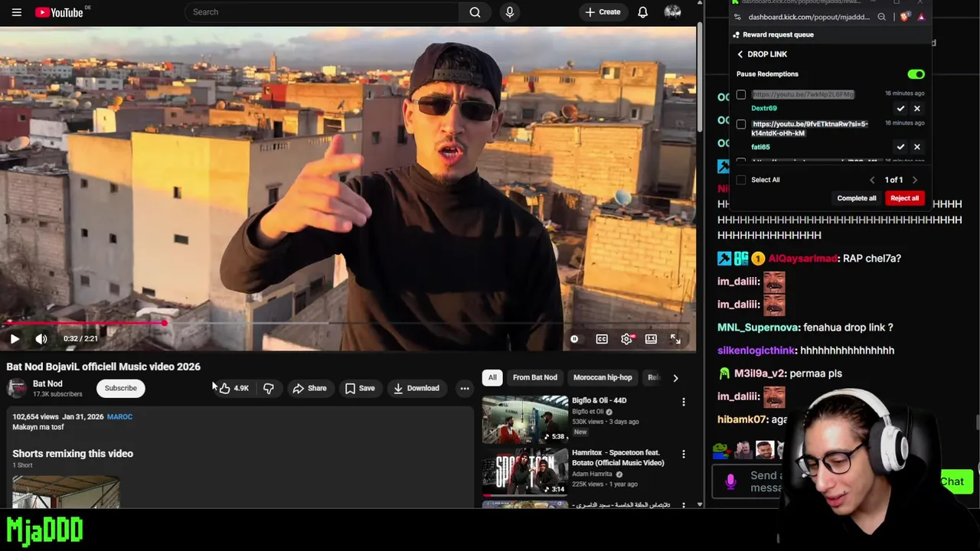Show more chips with the right arrow
Screen dimensions: 980x551
pos(675,377)
